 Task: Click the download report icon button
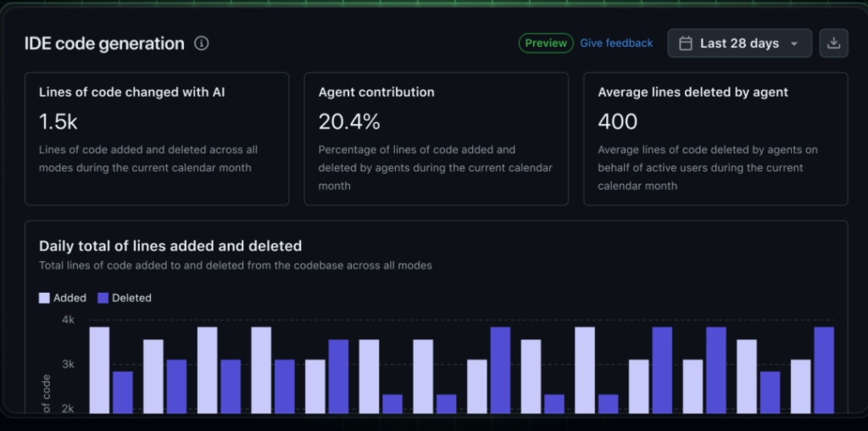[834, 43]
